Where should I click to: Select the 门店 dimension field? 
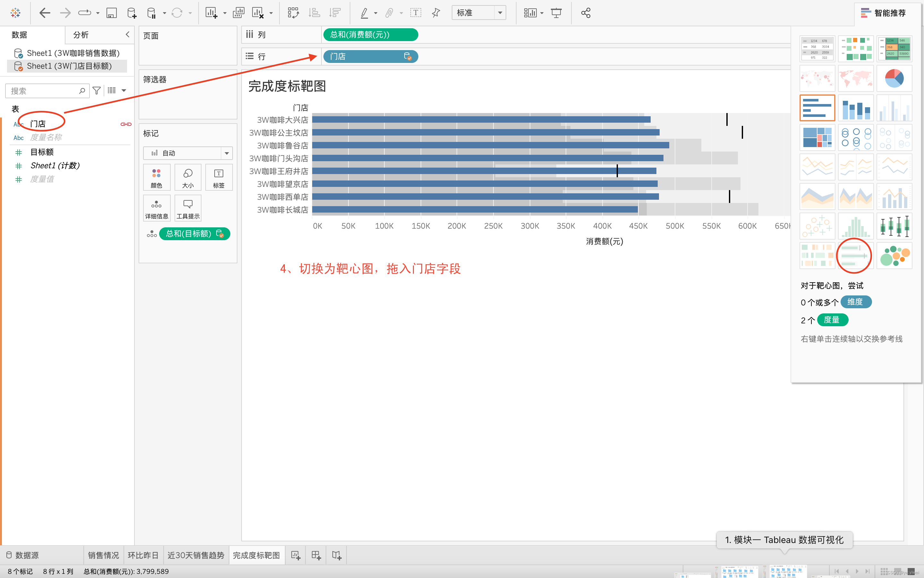38,124
